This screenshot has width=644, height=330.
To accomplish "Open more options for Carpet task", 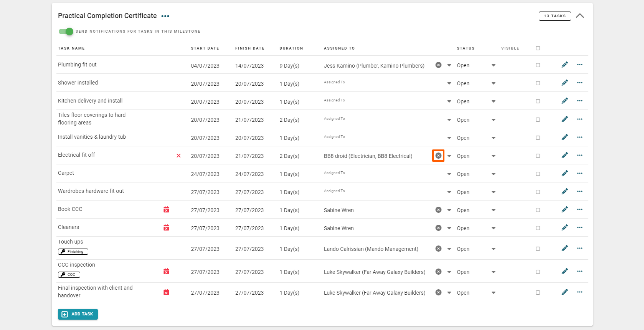I will [x=580, y=174].
